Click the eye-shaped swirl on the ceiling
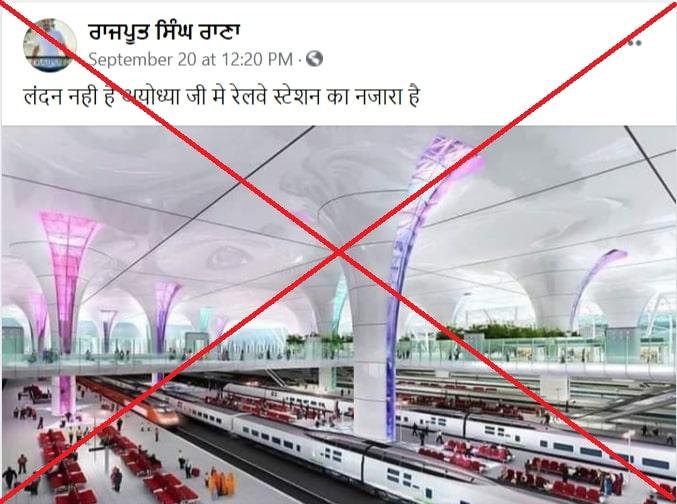The image size is (677, 504). (228, 257)
